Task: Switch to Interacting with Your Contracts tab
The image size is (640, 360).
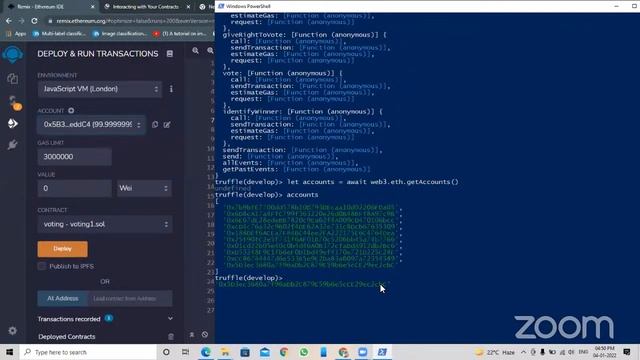Action: point(146,7)
